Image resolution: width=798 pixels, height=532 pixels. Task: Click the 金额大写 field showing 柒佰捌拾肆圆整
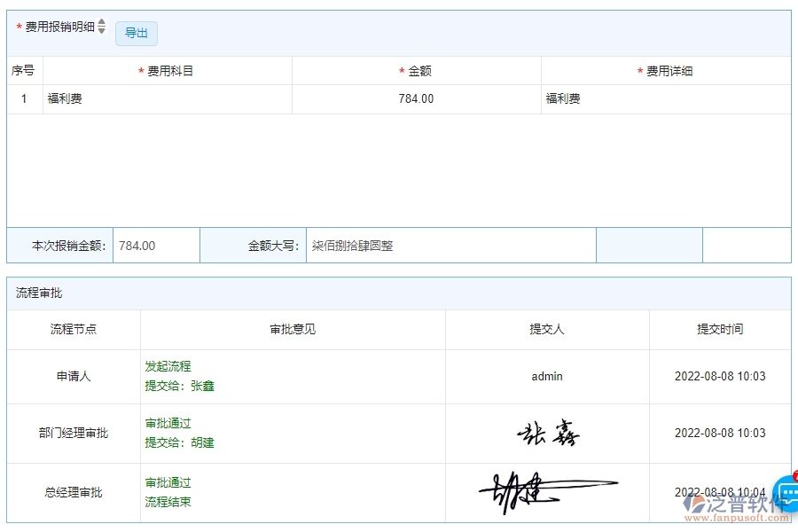pos(452,245)
